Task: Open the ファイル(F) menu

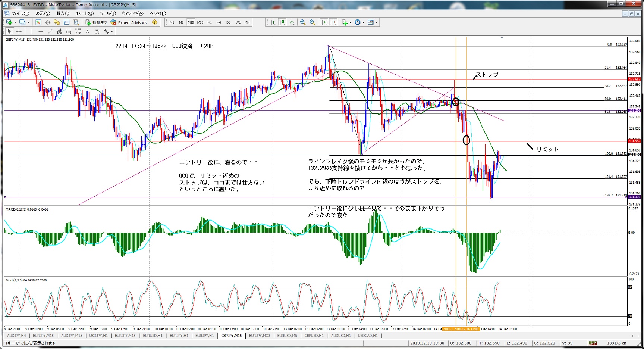Action: (20, 13)
